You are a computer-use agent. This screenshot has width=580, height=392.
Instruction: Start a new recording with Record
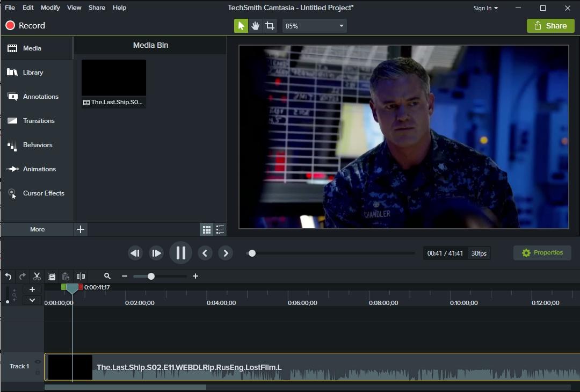(x=25, y=26)
